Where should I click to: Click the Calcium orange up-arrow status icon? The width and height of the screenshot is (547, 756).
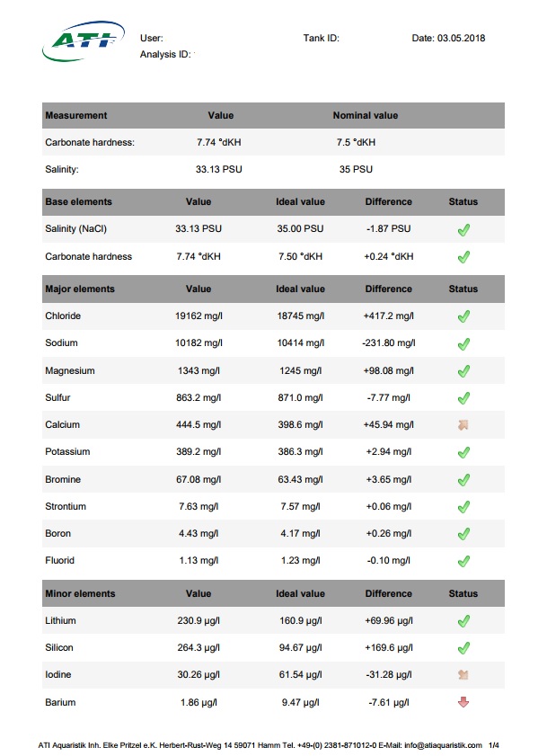tap(463, 425)
